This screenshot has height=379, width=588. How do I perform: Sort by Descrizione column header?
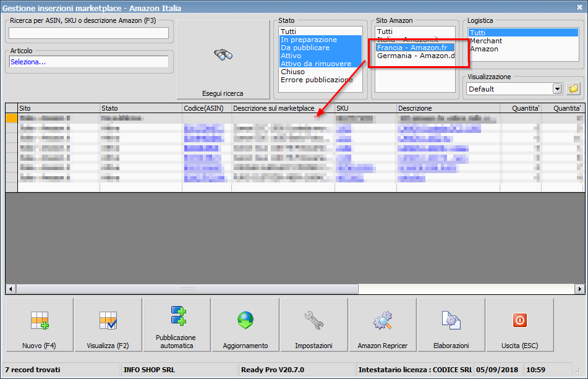pos(448,108)
